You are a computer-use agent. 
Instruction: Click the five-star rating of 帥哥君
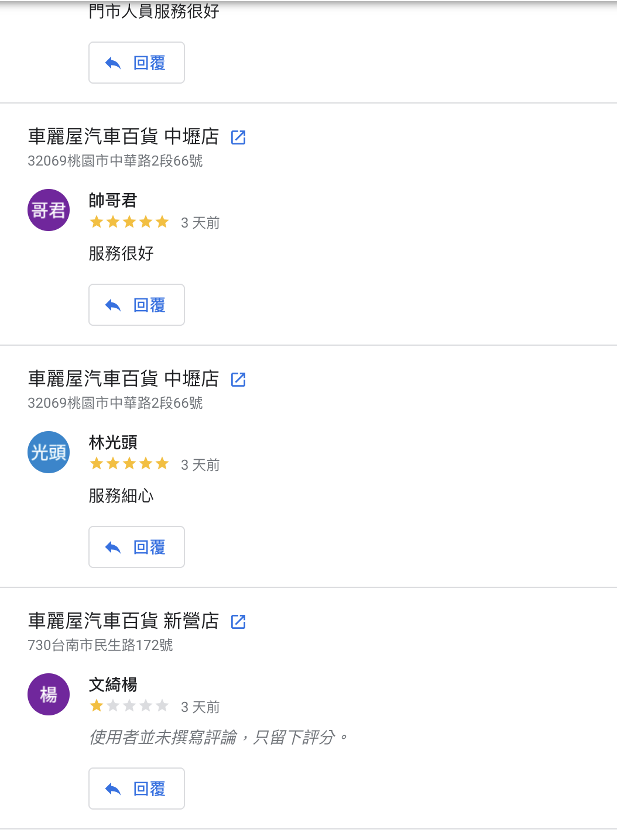(x=129, y=222)
